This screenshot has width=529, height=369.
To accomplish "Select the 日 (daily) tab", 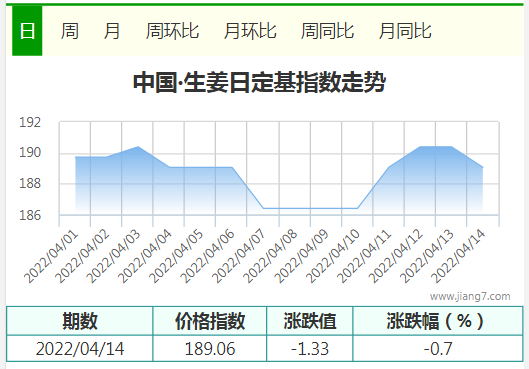I will 27,31.
